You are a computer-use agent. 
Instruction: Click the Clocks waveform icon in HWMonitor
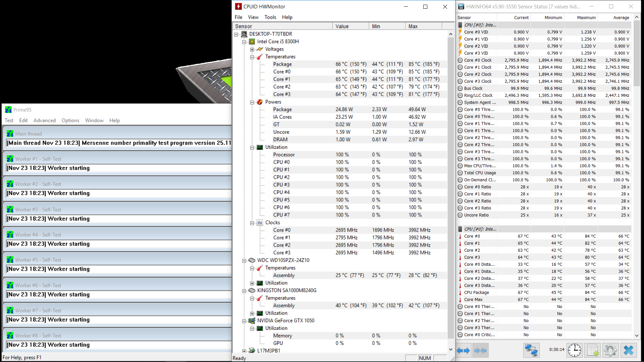(x=260, y=223)
